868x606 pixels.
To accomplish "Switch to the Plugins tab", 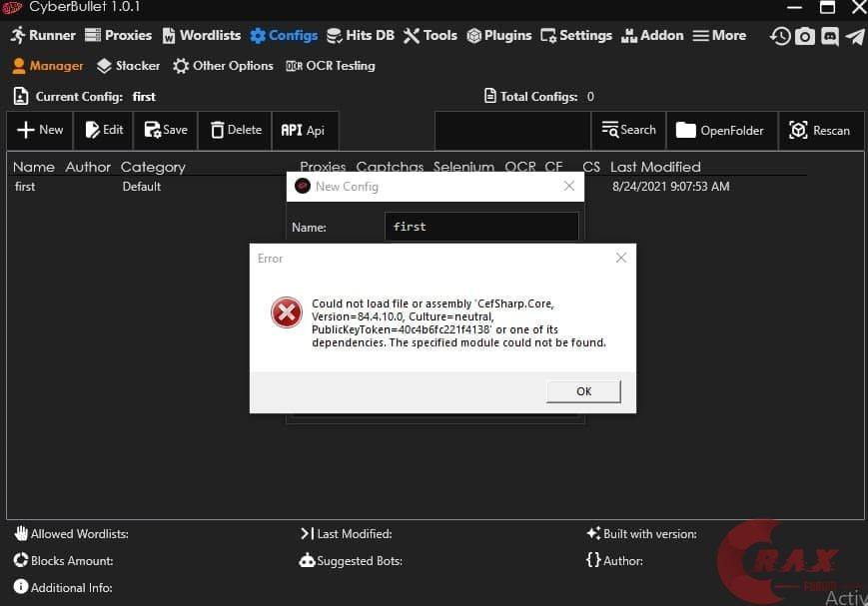I will 498,35.
